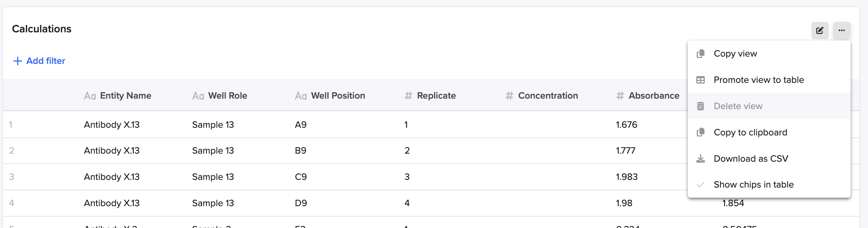Click the Add filter link
This screenshot has height=228, width=868.
[x=39, y=61]
